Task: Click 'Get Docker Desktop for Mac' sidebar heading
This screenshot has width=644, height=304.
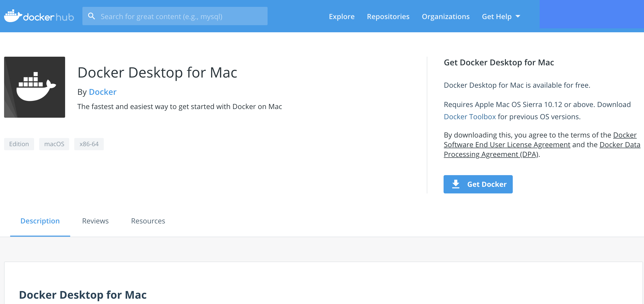Action: pyautogui.click(x=499, y=63)
